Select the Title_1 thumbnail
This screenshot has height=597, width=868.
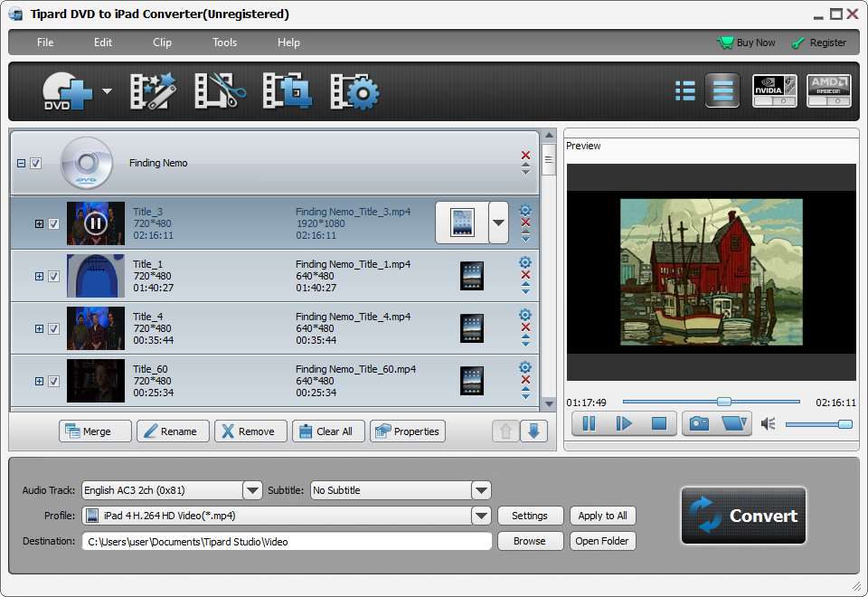[x=96, y=276]
